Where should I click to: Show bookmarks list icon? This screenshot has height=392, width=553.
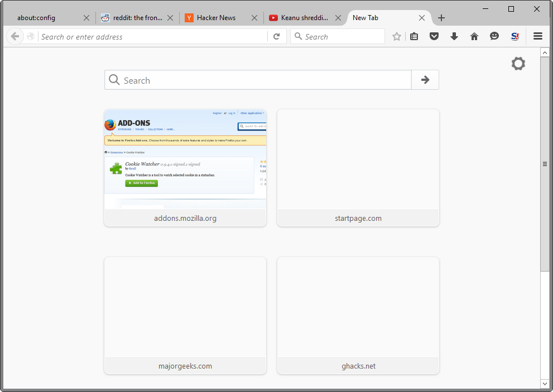pyautogui.click(x=414, y=36)
